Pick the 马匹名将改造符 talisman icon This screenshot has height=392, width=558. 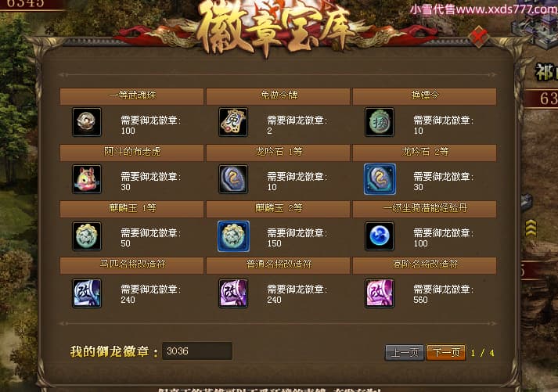coord(87,293)
